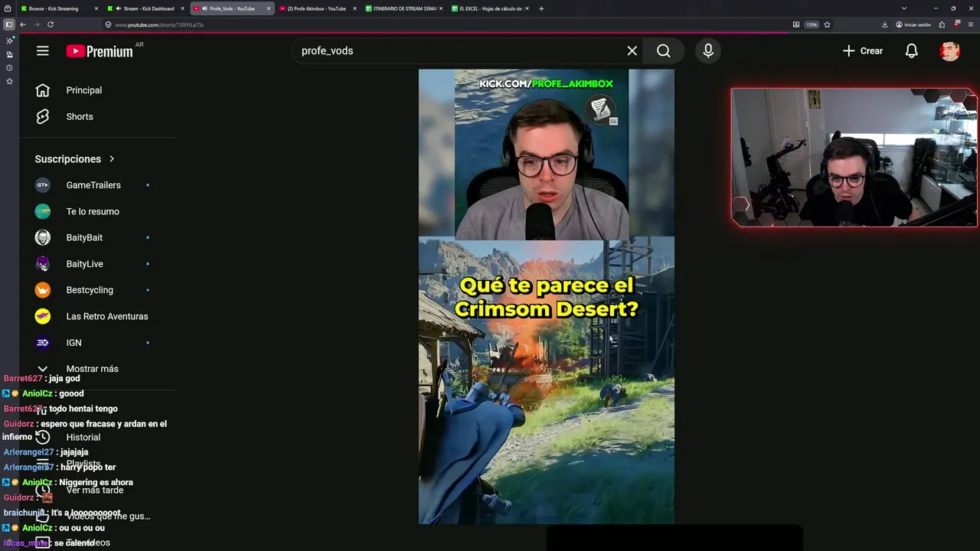Viewport: 980px width, 551px height.
Task: Open YouTube notifications bell
Action: pos(912,51)
